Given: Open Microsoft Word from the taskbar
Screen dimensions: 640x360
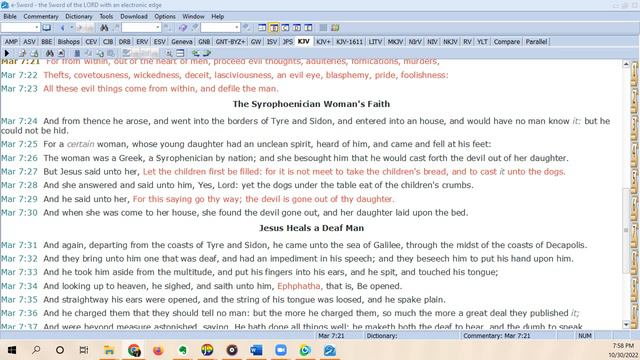Looking at the screenshot, I should (x=256, y=350).
